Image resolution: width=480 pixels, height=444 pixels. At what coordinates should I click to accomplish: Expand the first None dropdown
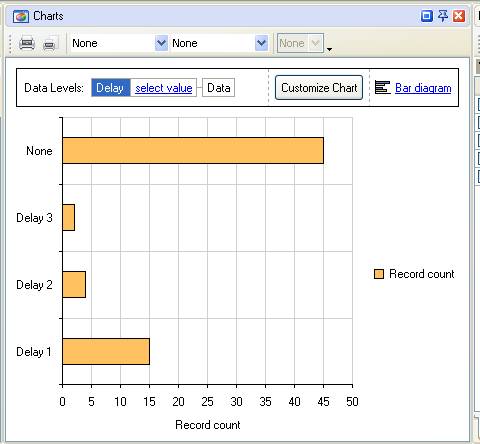coord(161,43)
